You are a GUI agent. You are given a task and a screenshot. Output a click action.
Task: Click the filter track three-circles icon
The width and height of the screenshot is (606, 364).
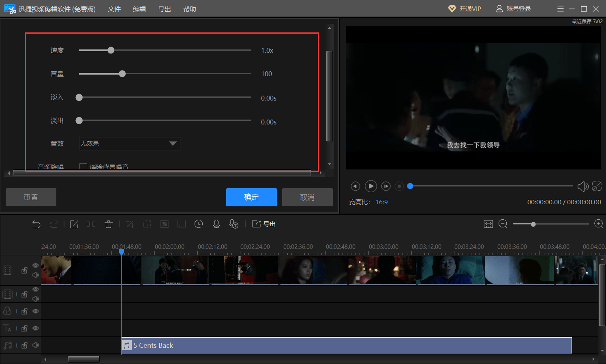coord(7,311)
